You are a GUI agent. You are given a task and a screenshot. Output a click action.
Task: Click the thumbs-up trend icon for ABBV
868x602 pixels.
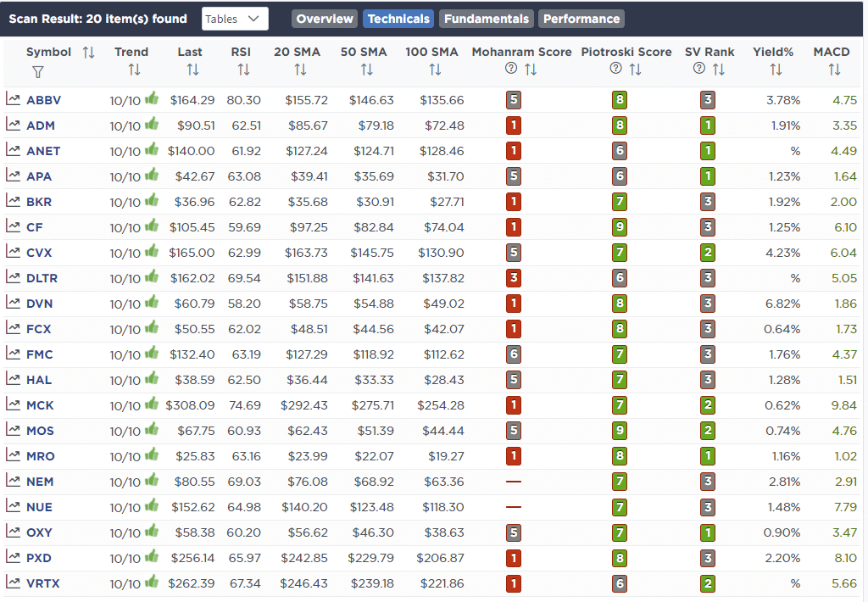click(x=152, y=98)
